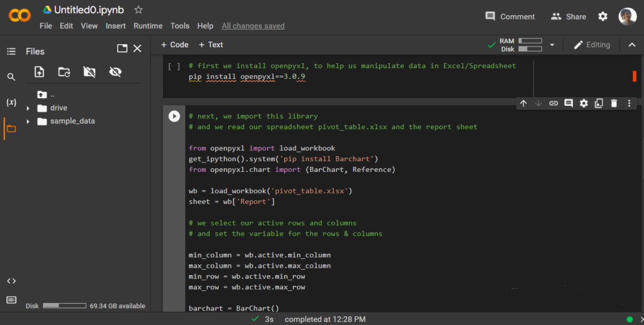Image resolution: width=644 pixels, height=325 pixels.
Task: Open runtime connection dropdown arrow
Action: pyautogui.click(x=552, y=45)
